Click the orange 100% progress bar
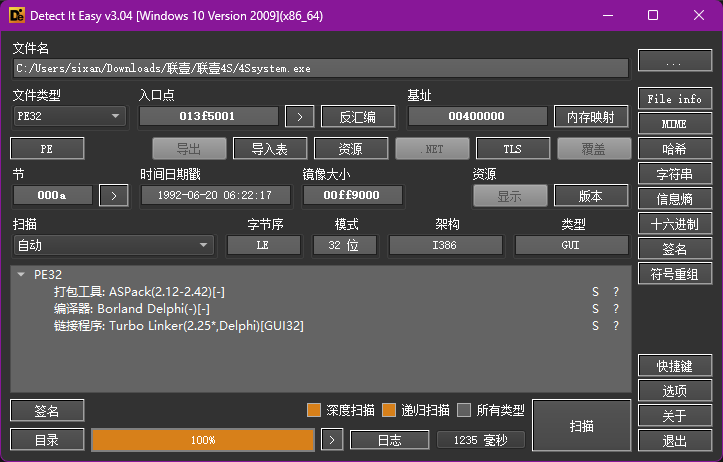 [203, 440]
